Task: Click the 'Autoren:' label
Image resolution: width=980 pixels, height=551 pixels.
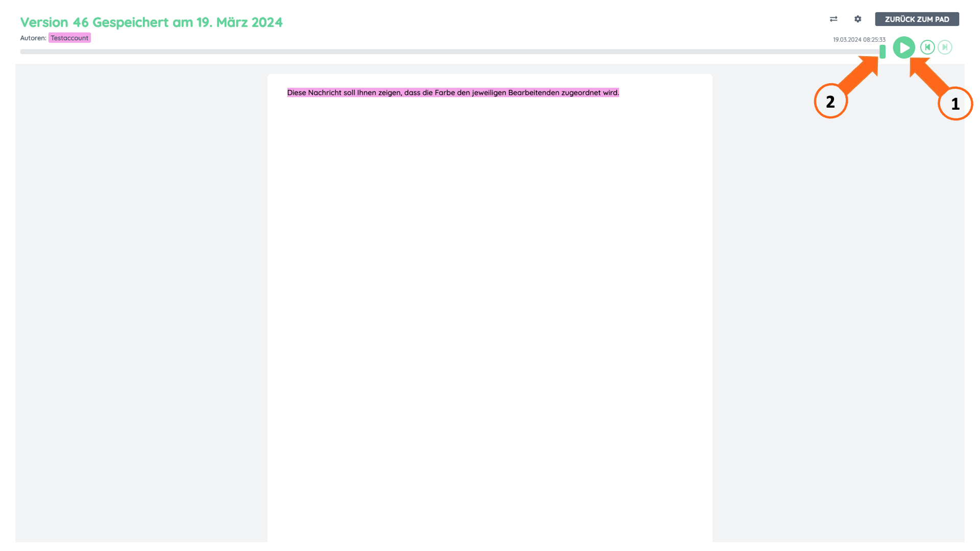Action: 33,38
